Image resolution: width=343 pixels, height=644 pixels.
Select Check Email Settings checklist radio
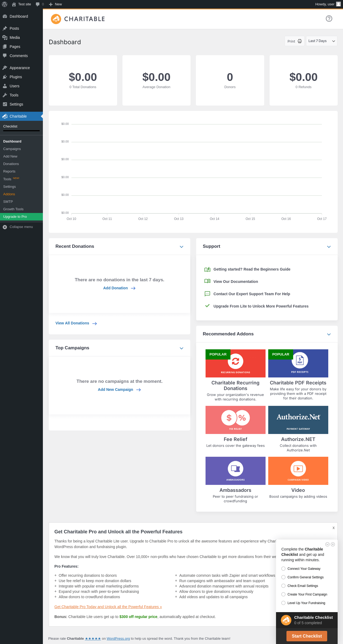coord(284,586)
